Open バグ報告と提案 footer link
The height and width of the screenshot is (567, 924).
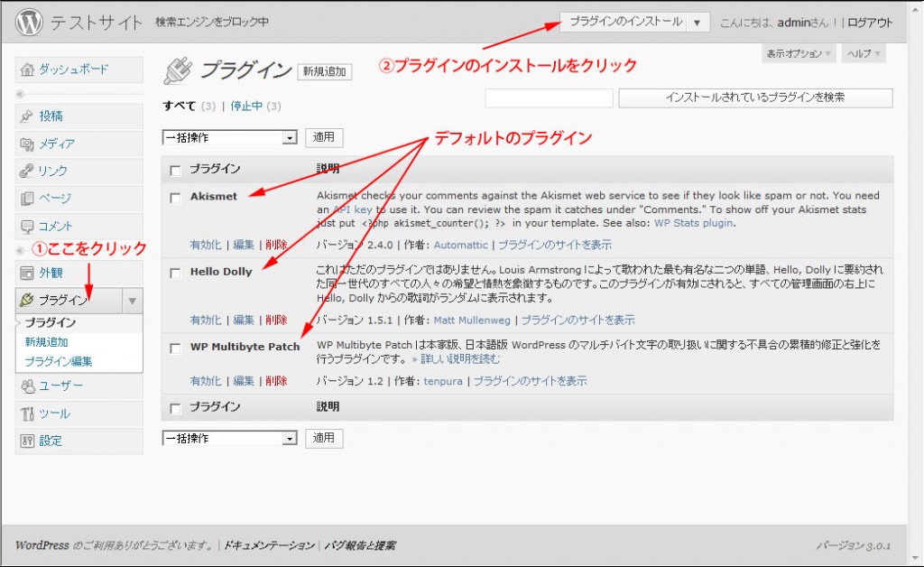tap(360, 545)
